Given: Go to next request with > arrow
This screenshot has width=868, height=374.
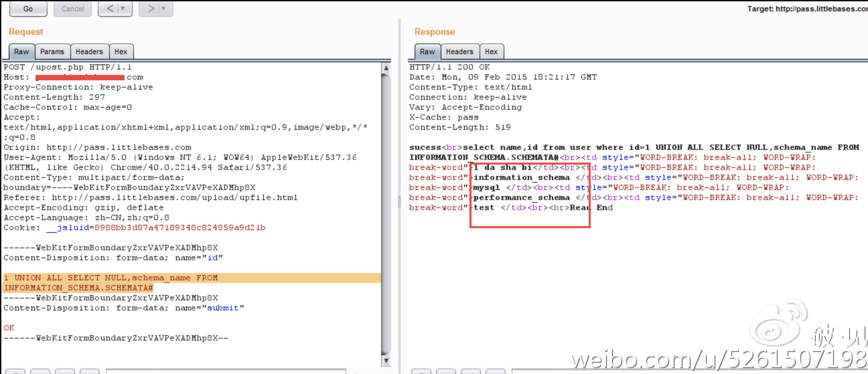Looking at the screenshot, I should click(151, 8).
